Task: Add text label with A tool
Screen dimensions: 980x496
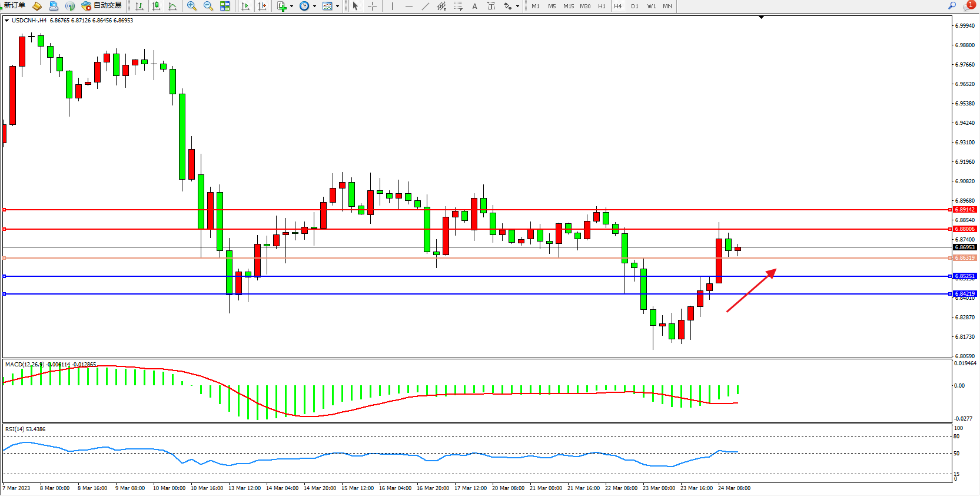Action: coord(474,6)
